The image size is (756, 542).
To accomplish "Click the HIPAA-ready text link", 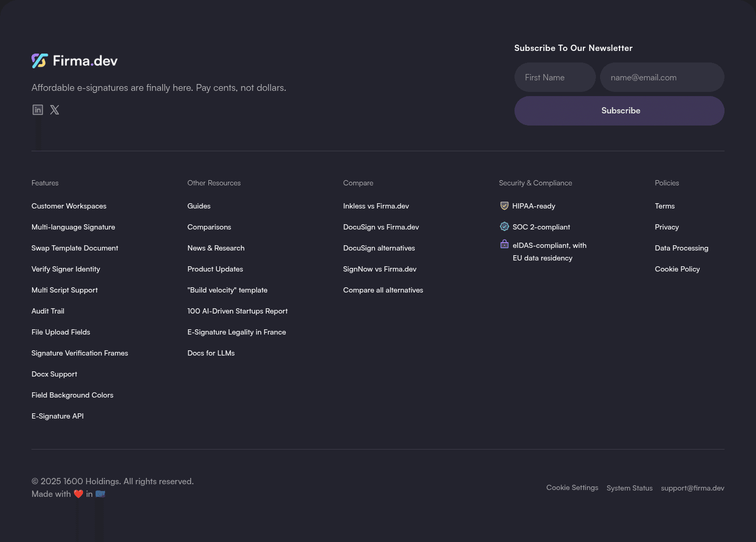I will [534, 206].
